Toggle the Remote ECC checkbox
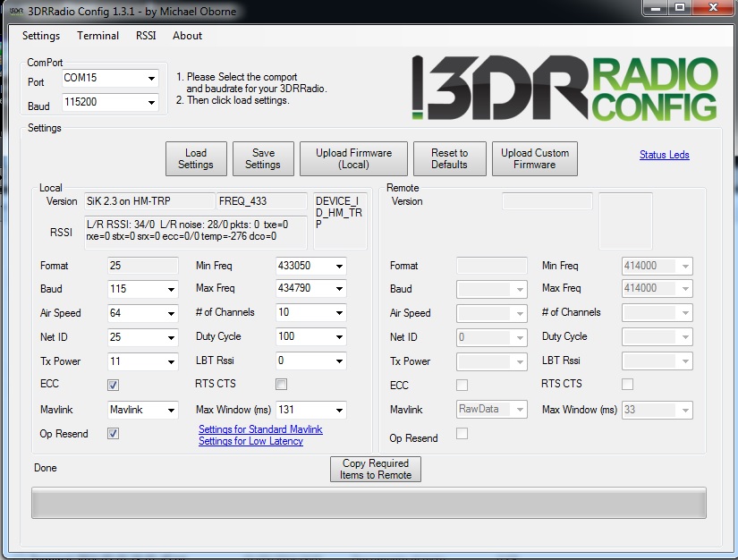Image resolution: width=738 pixels, height=560 pixels. pyautogui.click(x=462, y=385)
